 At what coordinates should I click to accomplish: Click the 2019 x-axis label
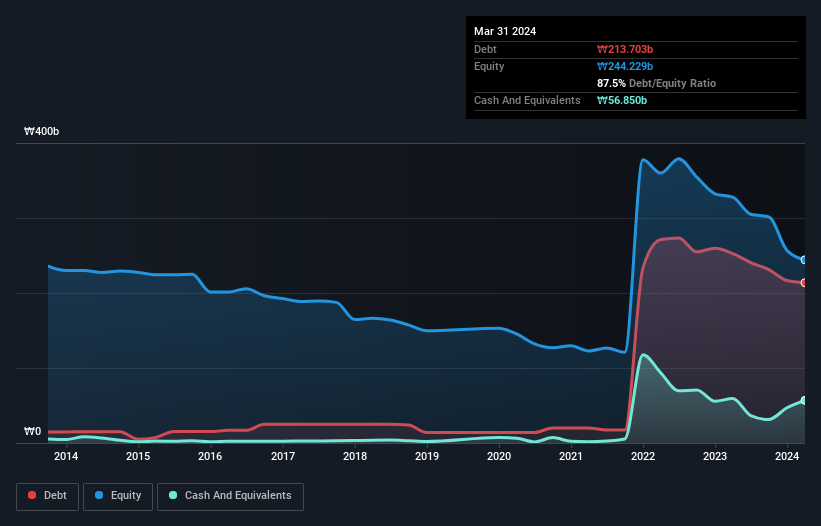(x=427, y=456)
